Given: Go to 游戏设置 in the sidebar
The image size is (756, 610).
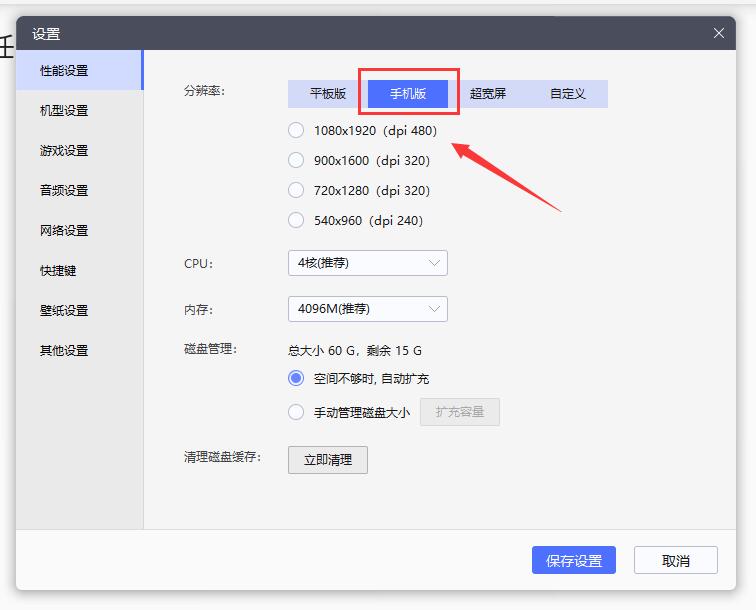Looking at the screenshot, I should click(64, 150).
